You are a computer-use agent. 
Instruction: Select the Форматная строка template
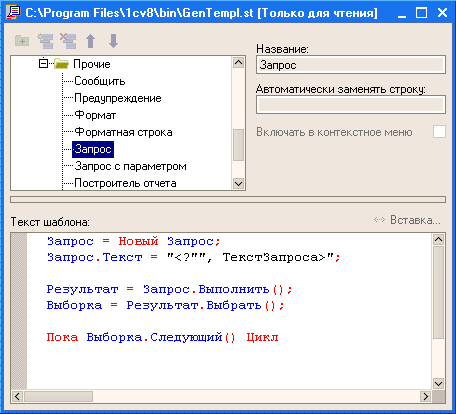point(123,132)
